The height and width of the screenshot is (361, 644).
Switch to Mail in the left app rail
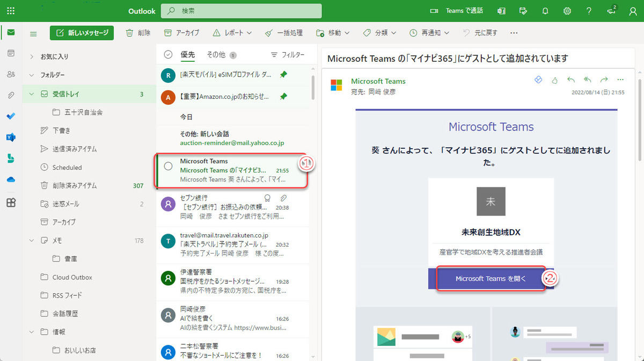click(x=11, y=33)
